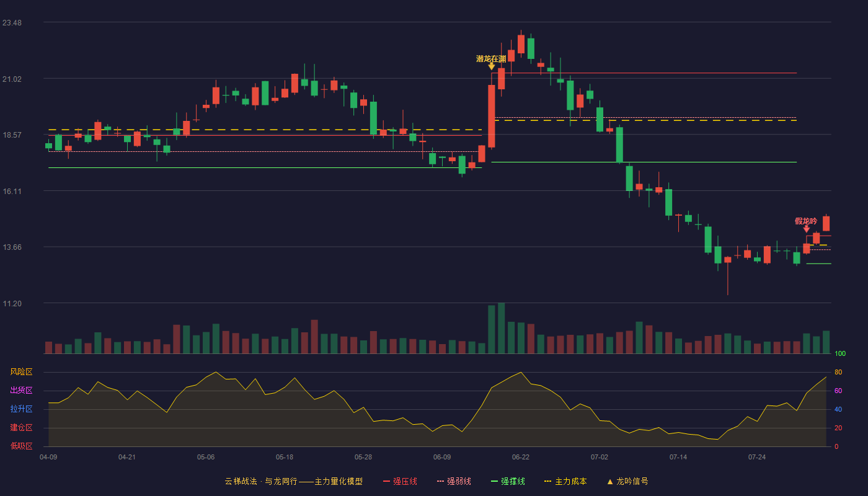Image resolution: width=868 pixels, height=496 pixels.
Task: Click the 潜龙在渊 signal text label
Action: point(491,59)
